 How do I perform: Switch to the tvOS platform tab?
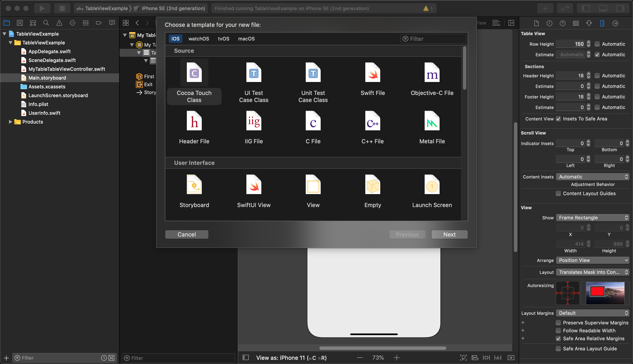223,39
